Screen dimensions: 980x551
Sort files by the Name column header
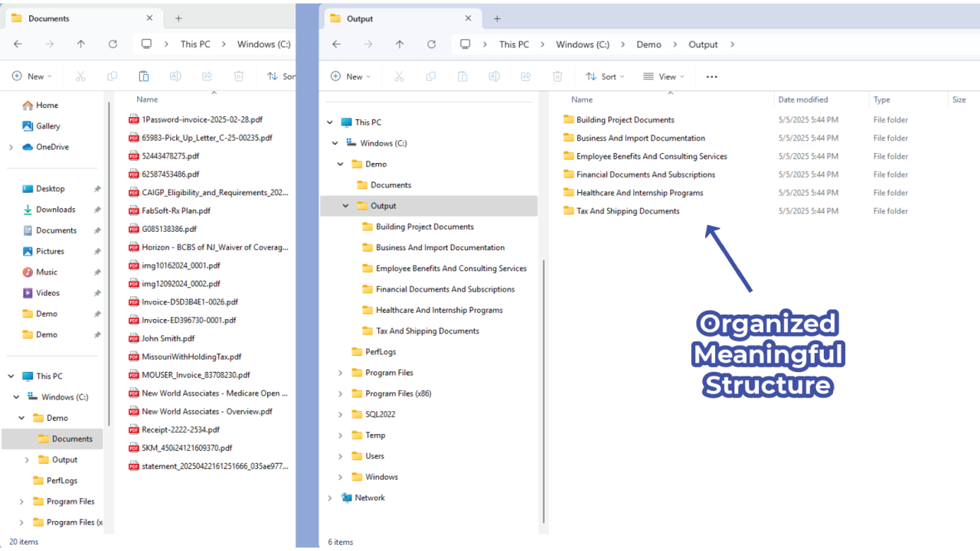point(582,99)
